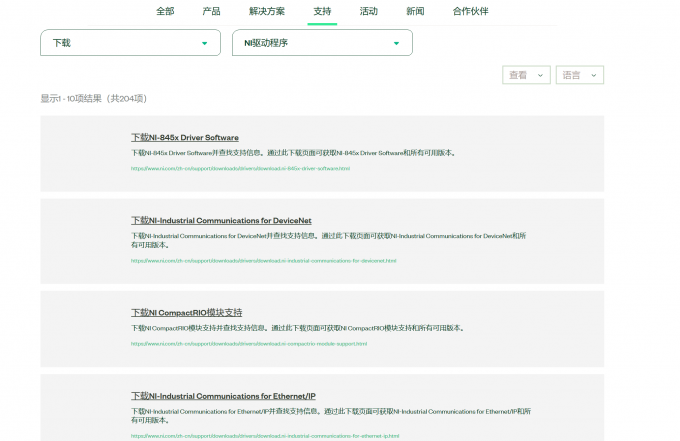The height and width of the screenshot is (441, 680).
Task: Click the communications-for-devicenet URL
Action: 264,261
